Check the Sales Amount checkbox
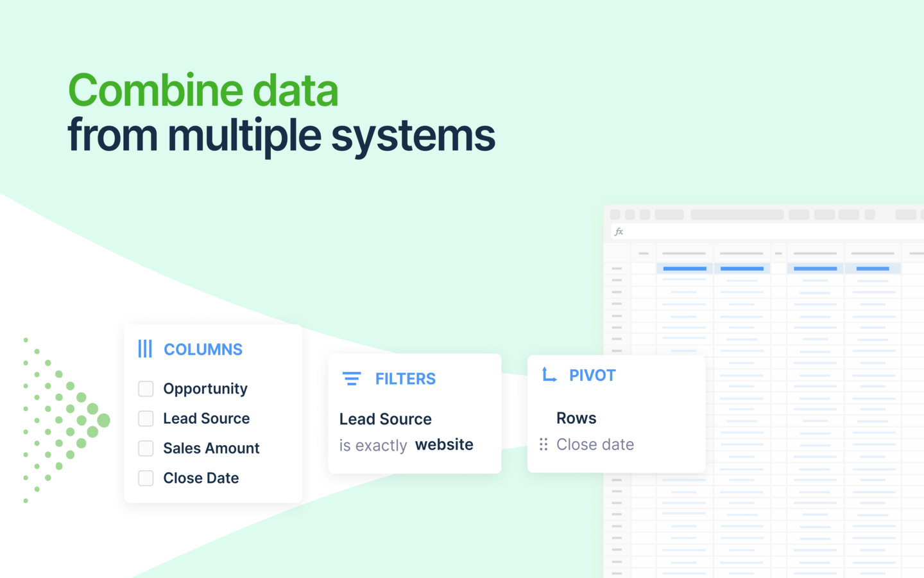924x578 pixels. pos(146,448)
